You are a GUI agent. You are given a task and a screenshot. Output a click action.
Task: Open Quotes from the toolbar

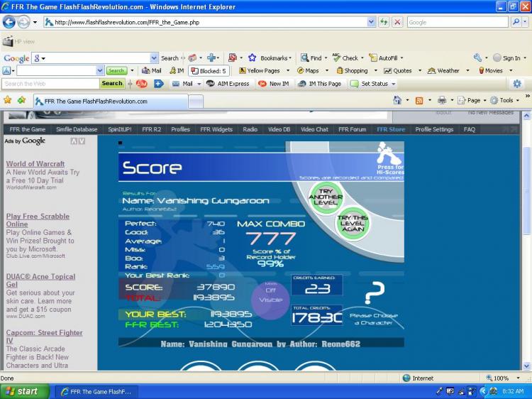[x=398, y=70]
